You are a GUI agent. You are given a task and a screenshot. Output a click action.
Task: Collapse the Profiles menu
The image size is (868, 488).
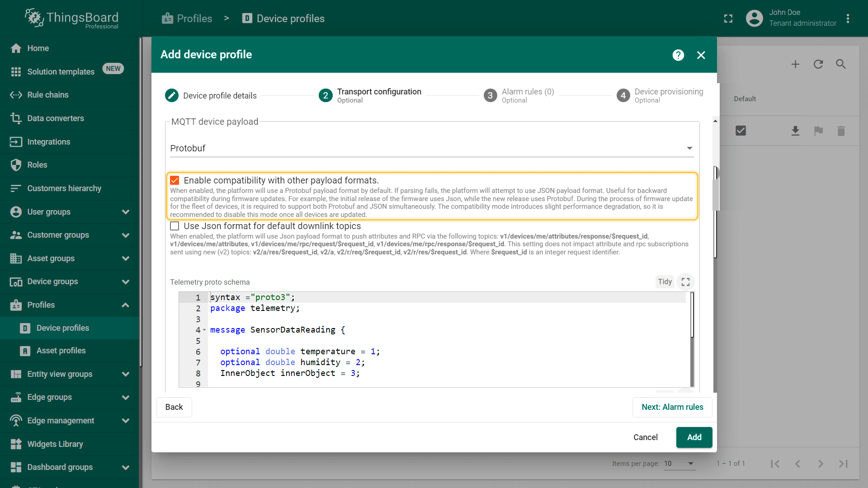[126, 305]
